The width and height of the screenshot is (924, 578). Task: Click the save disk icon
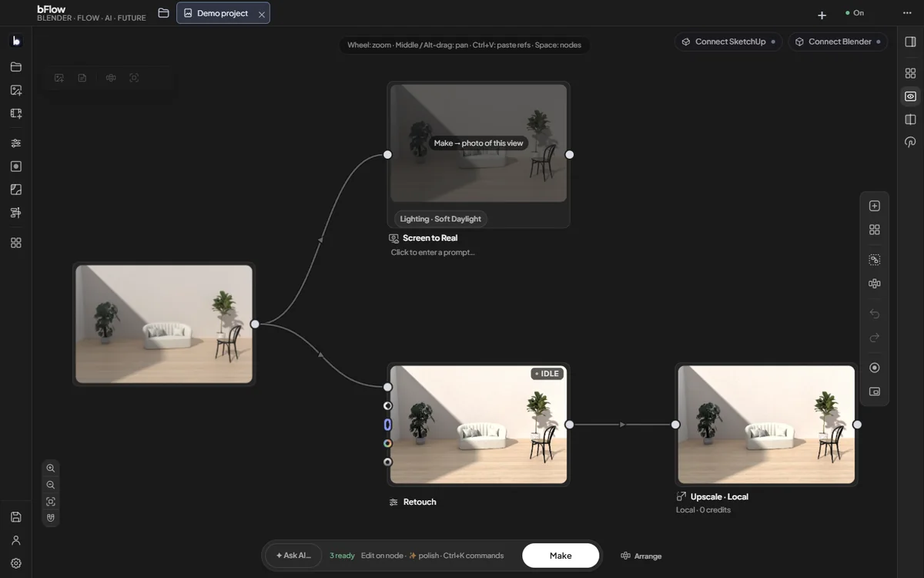(x=16, y=517)
